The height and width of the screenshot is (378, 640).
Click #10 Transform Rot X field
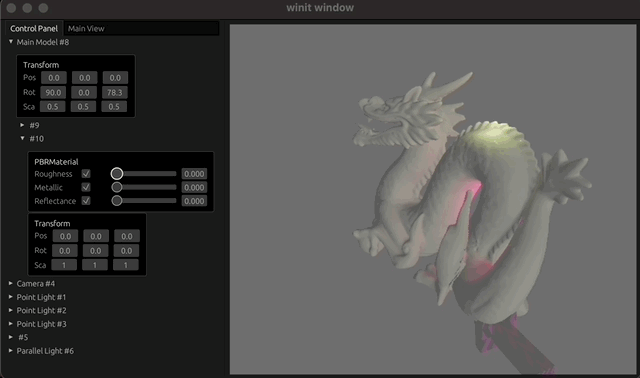64,251
